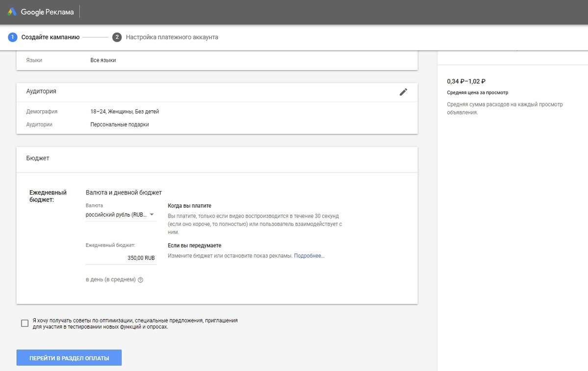The height and width of the screenshot is (371, 588).
Task: Open the Валюта currency dropdown
Action: pyautogui.click(x=121, y=215)
